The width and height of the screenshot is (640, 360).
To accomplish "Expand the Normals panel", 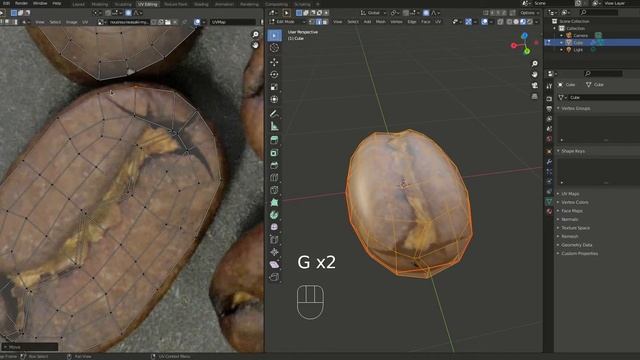I will (569, 220).
